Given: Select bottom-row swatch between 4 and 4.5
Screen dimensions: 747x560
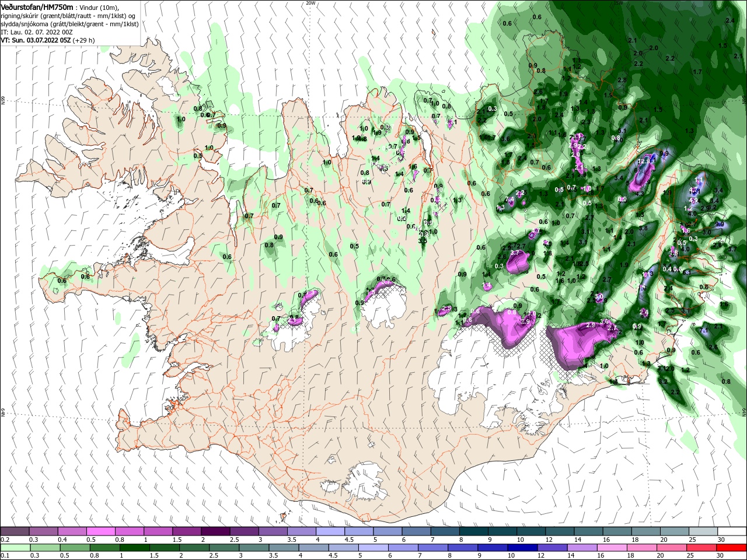Looking at the screenshot, I should [314, 548].
